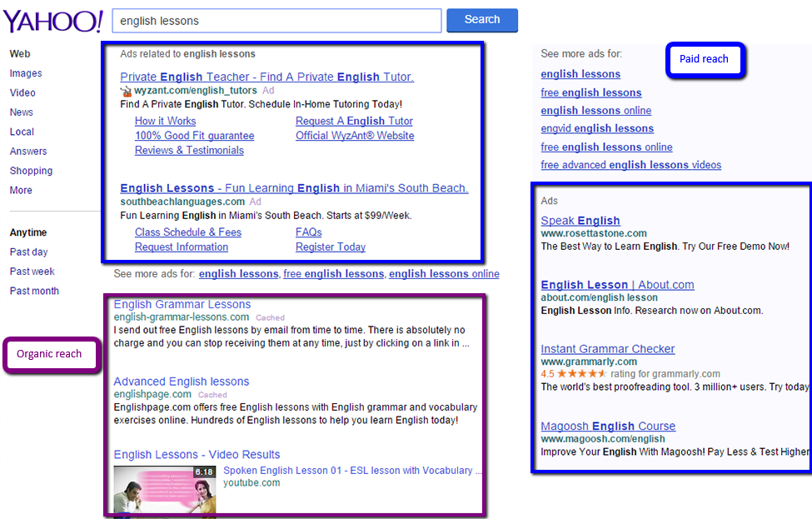Click english lessons in right See more ads
The image size is (812, 519).
pos(580,74)
